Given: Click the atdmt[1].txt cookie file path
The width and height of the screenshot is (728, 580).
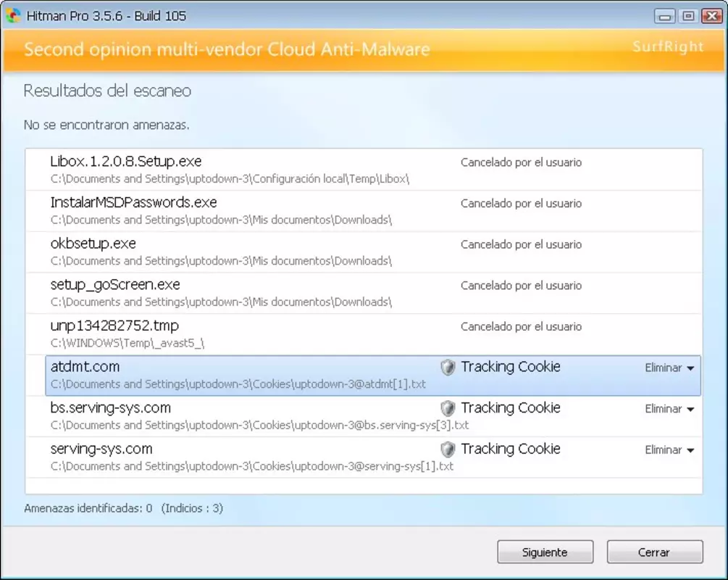Looking at the screenshot, I should tap(238, 384).
